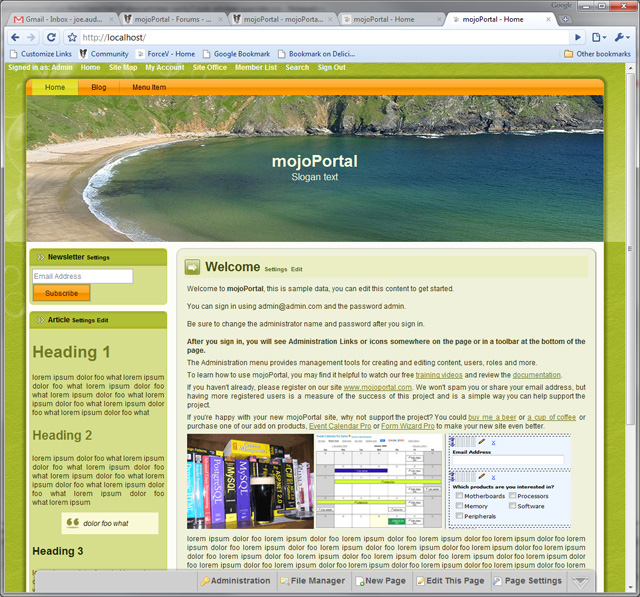
Task: Collapse the bottom admin toolbar arrow
Action: (x=581, y=581)
